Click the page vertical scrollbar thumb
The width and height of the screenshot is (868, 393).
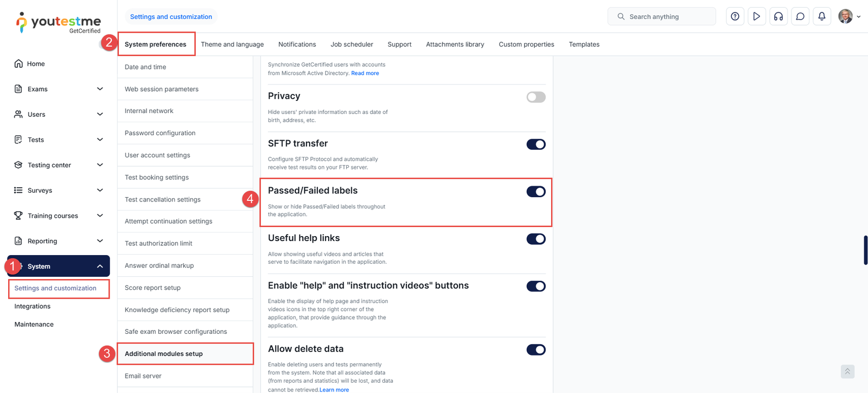click(865, 250)
